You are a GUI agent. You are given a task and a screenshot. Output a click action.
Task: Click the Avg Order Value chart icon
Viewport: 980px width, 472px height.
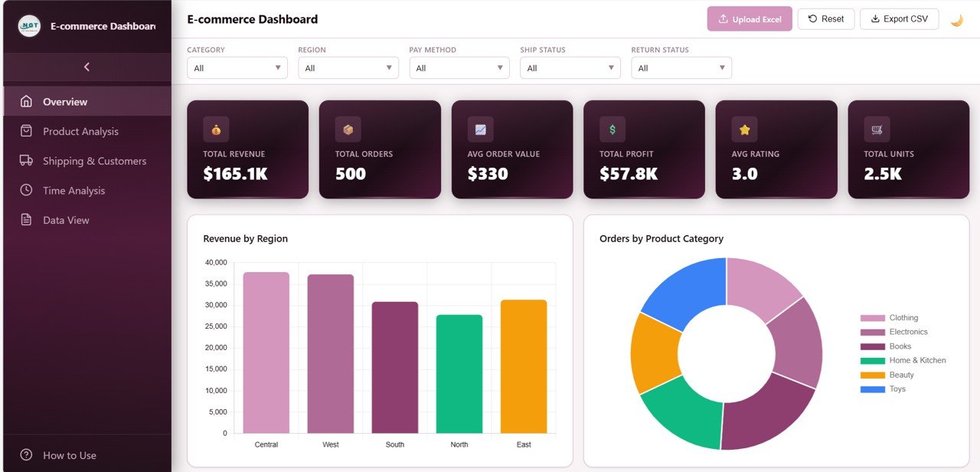coord(479,129)
